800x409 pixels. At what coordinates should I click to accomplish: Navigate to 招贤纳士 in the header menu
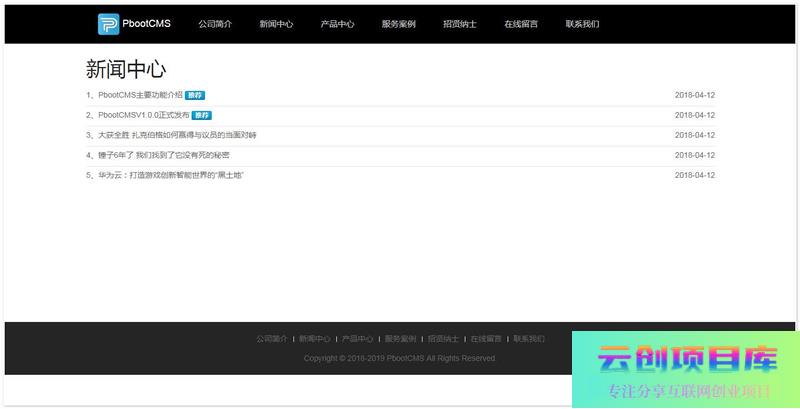(x=460, y=24)
